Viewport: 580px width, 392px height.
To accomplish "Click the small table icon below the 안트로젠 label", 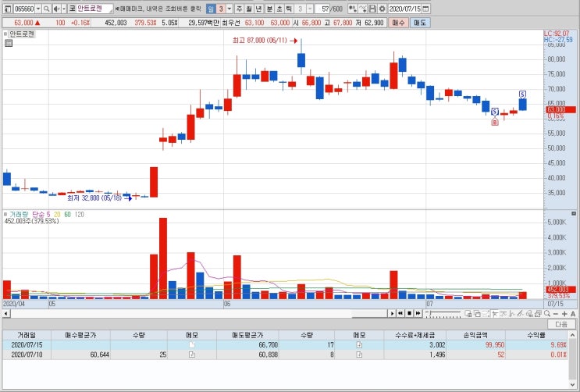I will point(9,43).
